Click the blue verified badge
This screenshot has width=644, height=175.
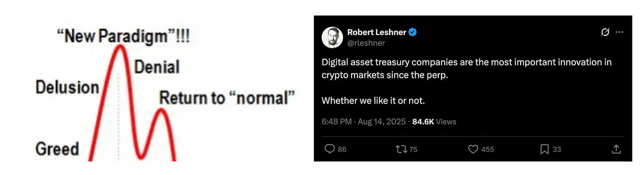coord(413,32)
